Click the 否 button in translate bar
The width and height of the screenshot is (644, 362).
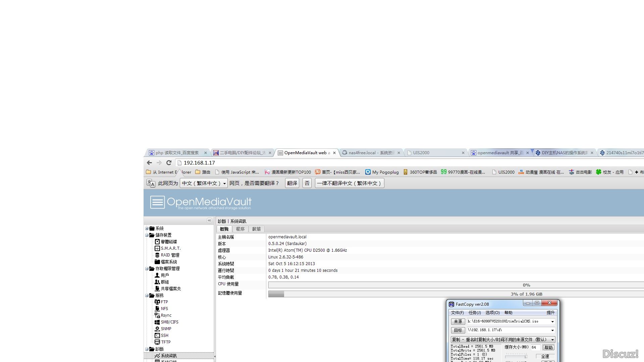[x=307, y=183]
